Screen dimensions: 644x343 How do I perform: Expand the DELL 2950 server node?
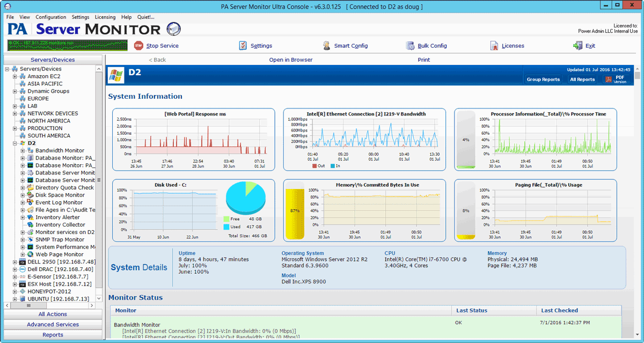[x=15, y=262]
